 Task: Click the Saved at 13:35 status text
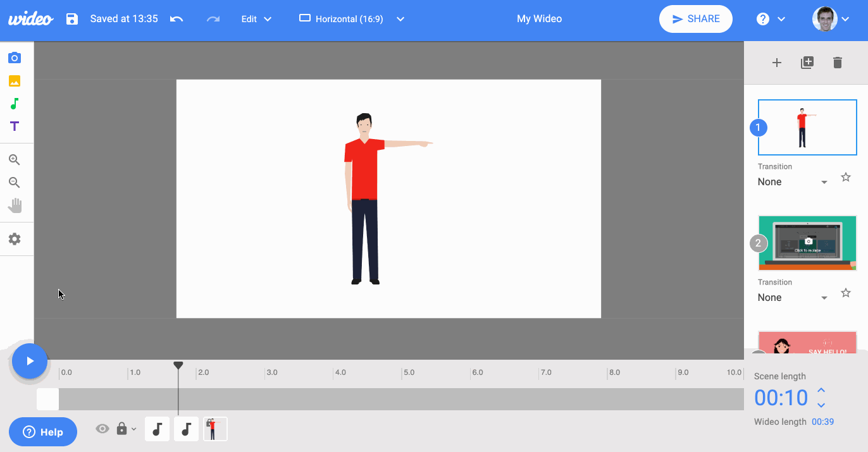[124, 19]
